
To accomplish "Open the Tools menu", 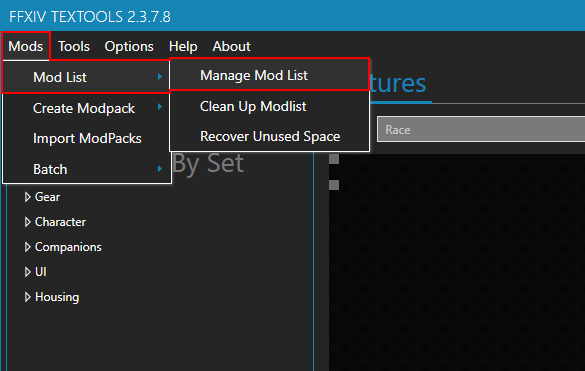I will [74, 46].
